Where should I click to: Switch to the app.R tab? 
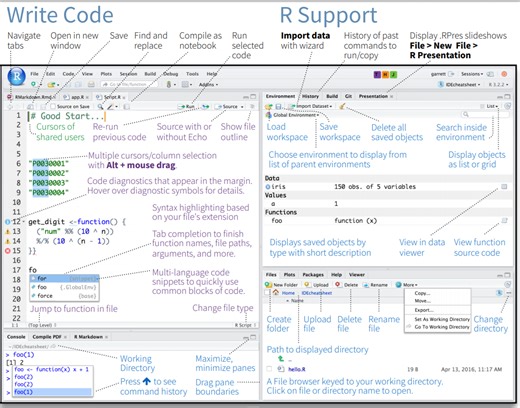[76, 97]
